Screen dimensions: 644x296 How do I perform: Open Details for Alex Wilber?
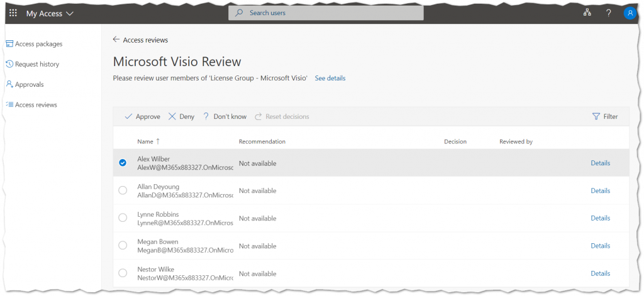click(x=601, y=163)
